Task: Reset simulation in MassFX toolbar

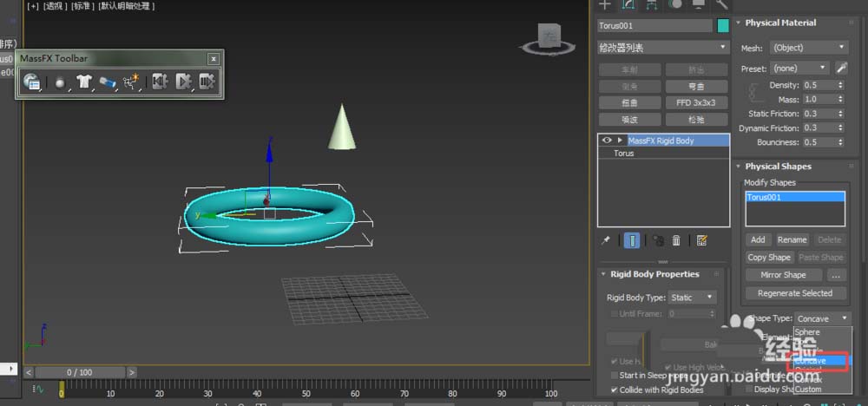Action: click(160, 82)
